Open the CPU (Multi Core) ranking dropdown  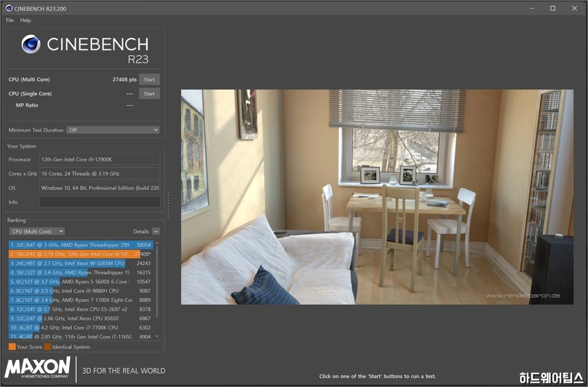tap(37, 231)
